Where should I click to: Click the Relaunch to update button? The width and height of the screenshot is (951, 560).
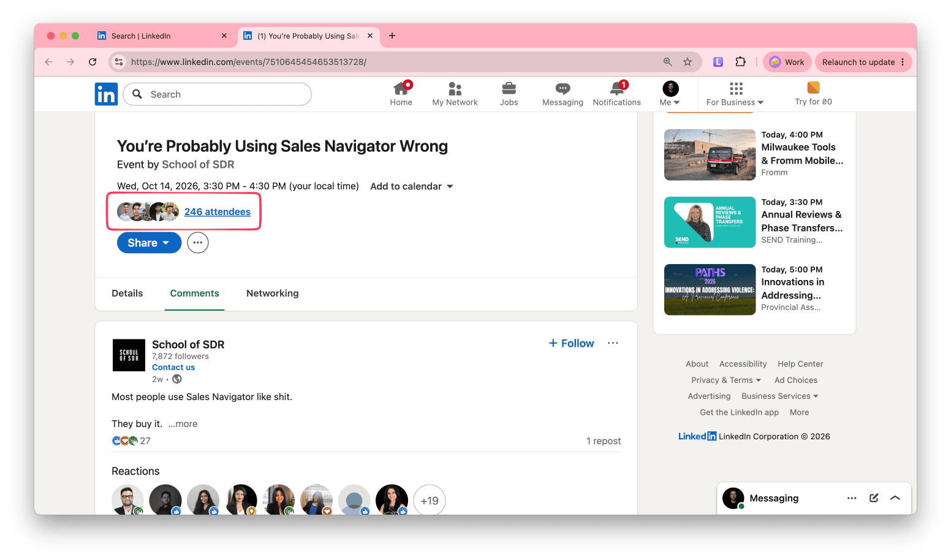point(863,62)
